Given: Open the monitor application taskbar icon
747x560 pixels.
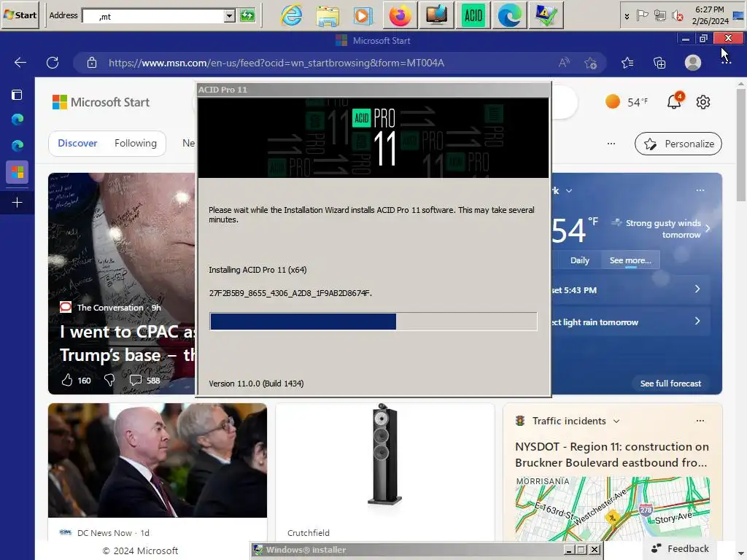Looking at the screenshot, I should pos(436,15).
